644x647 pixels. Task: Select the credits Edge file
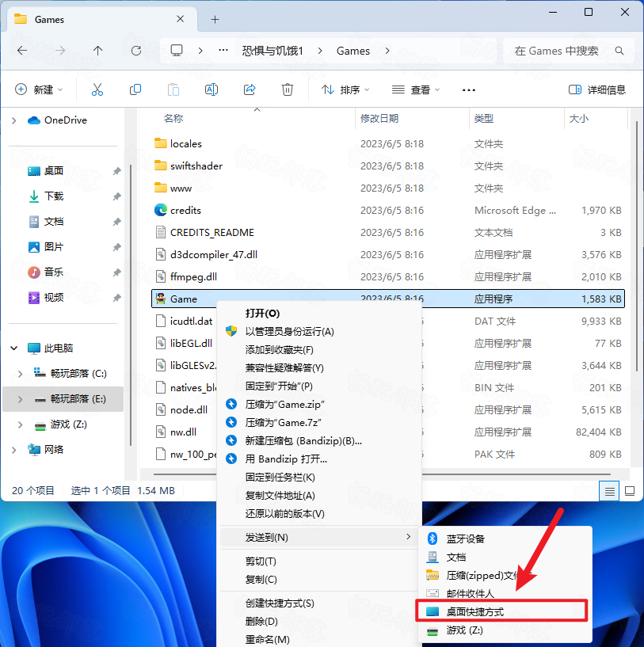388,211
